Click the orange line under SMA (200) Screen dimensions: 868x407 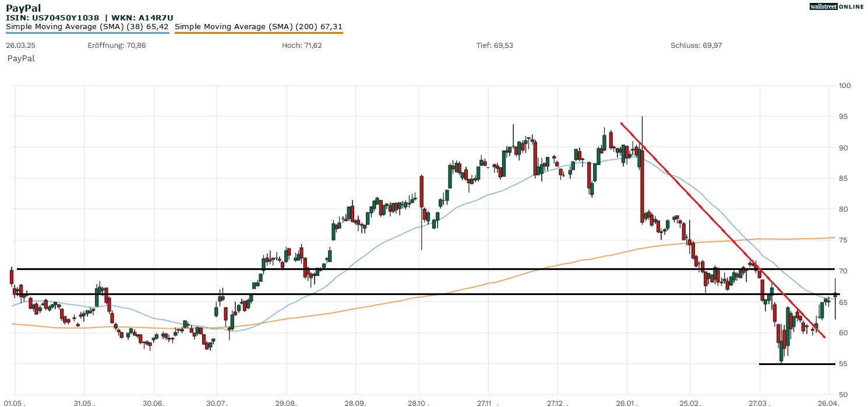click(x=258, y=33)
